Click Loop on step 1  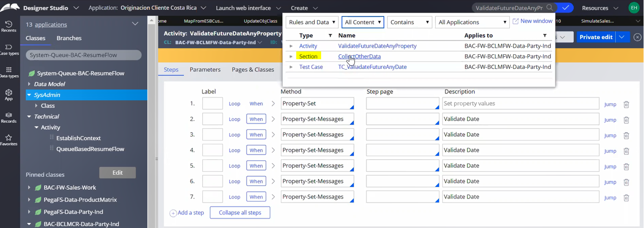234,104
